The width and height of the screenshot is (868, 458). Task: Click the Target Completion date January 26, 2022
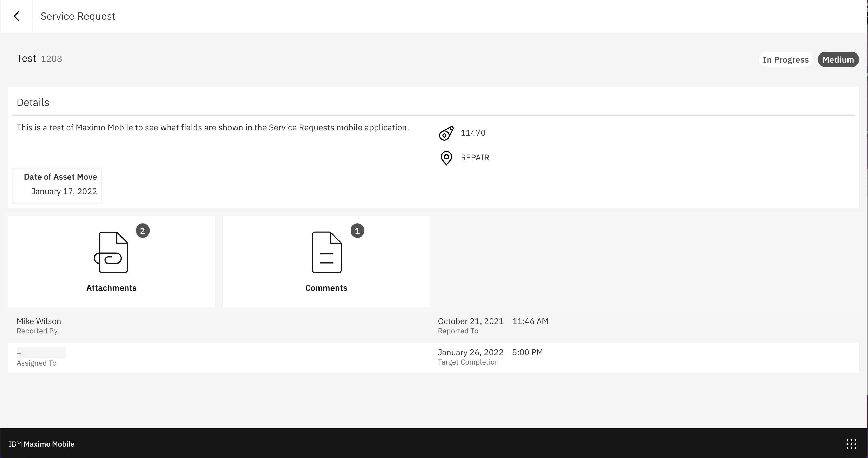(x=470, y=353)
